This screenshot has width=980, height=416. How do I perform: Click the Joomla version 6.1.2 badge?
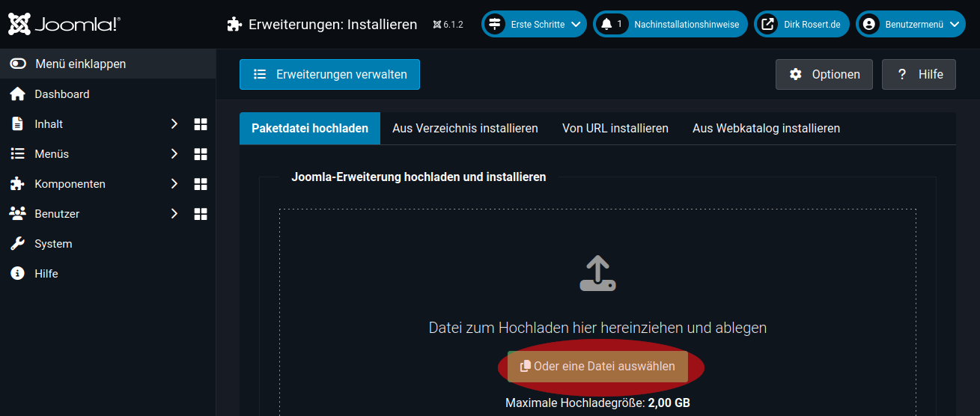(x=448, y=25)
